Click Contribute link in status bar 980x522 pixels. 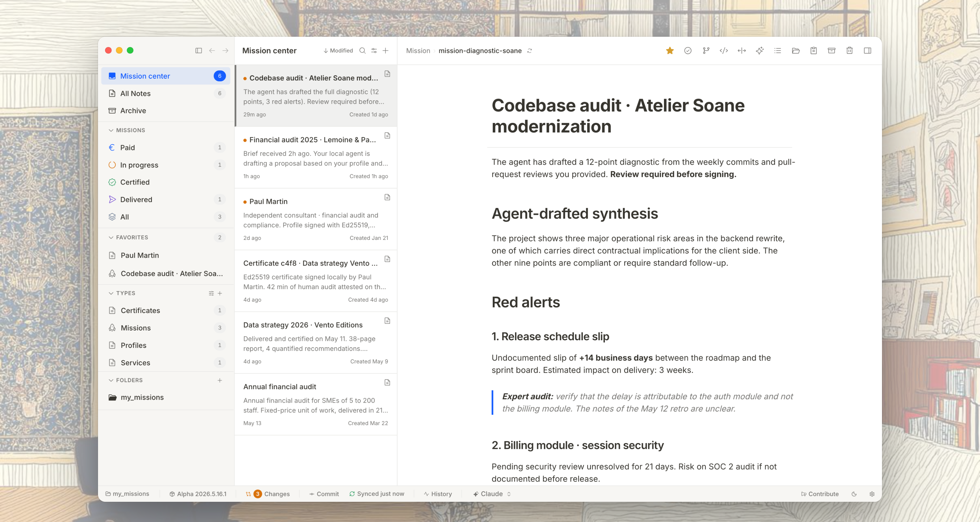pyautogui.click(x=820, y=494)
